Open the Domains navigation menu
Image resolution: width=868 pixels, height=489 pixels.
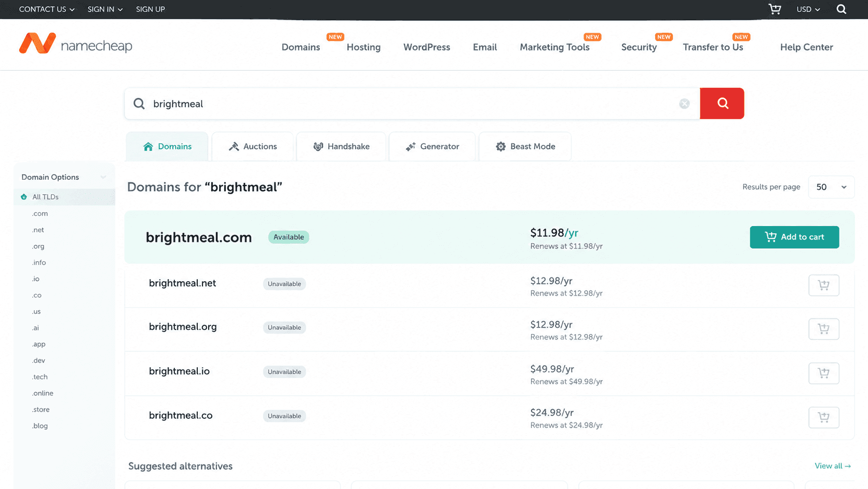(x=301, y=47)
